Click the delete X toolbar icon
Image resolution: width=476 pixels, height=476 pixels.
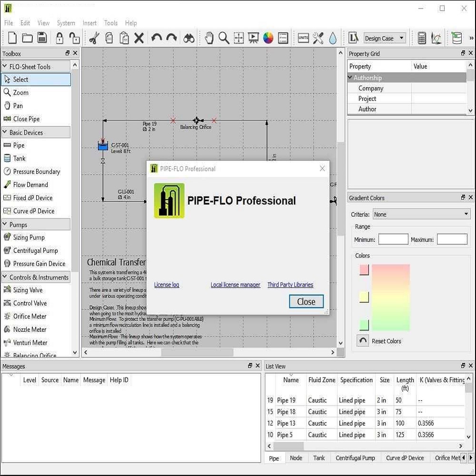(x=139, y=38)
